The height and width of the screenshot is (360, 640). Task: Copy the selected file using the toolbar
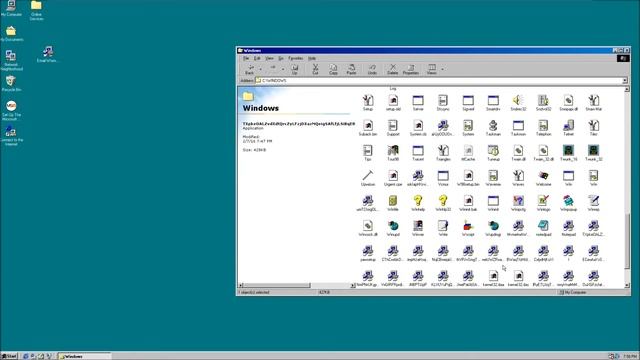point(333,69)
